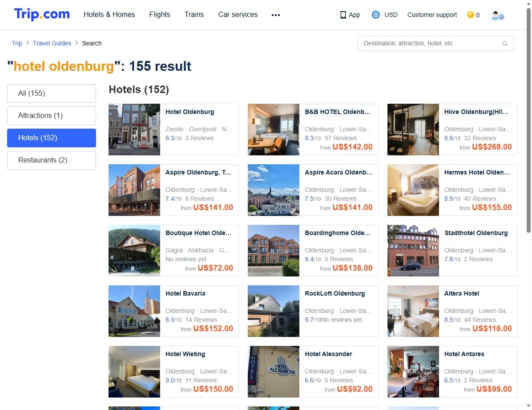Select the Attractions (1) filter
Image resolution: width=532 pixels, height=410 pixels.
pos(52,116)
